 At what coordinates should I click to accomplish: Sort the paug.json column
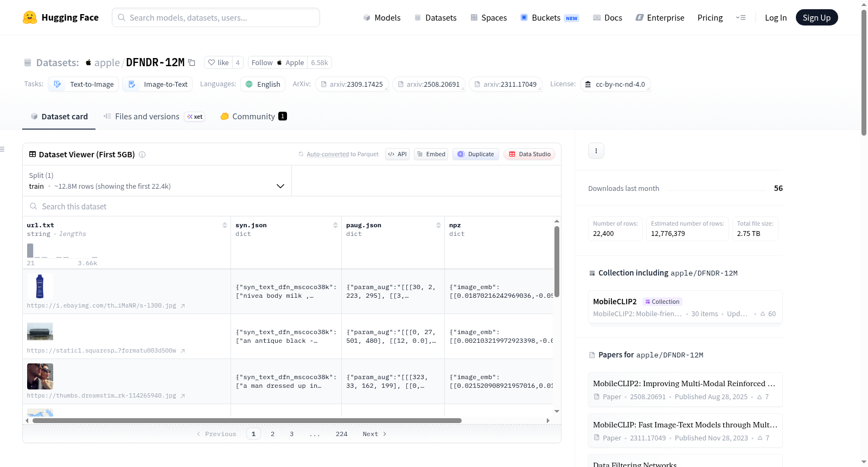tap(438, 225)
